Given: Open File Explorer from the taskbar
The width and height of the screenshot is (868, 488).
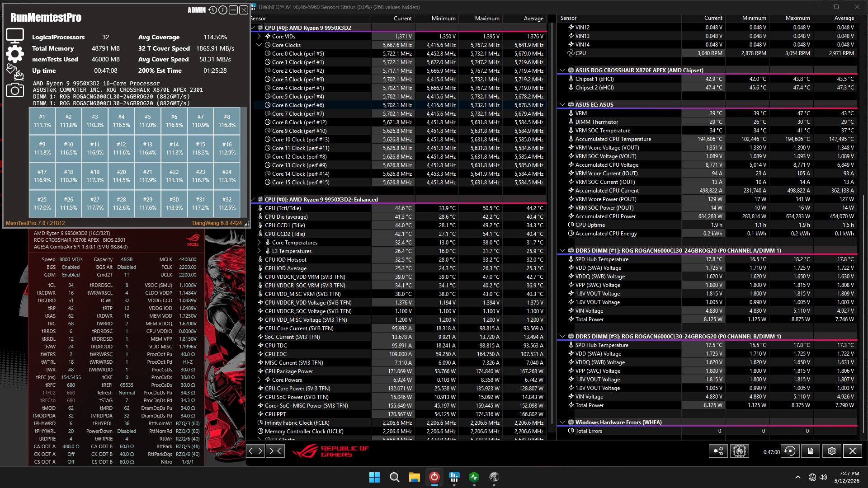Looking at the screenshot, I should [414, 477].
